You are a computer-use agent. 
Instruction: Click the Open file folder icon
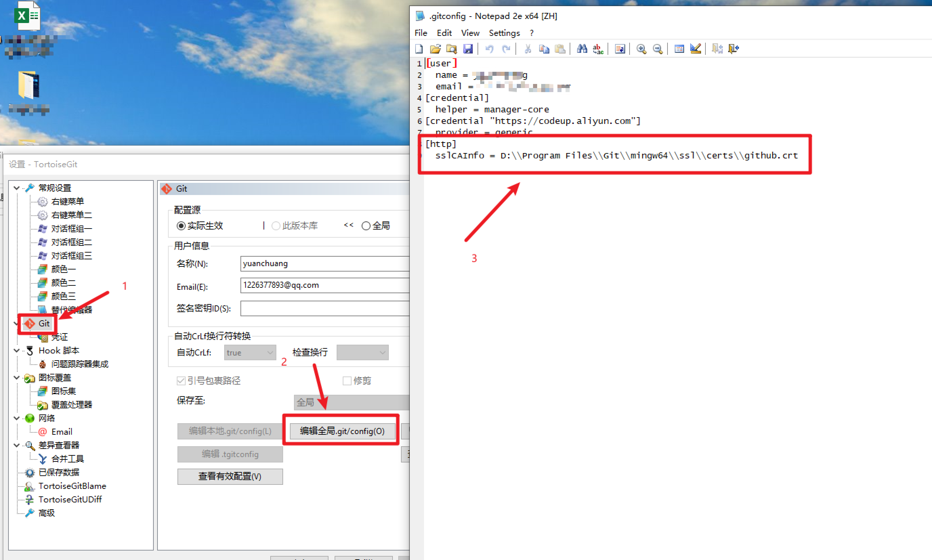tap(435, 49)
